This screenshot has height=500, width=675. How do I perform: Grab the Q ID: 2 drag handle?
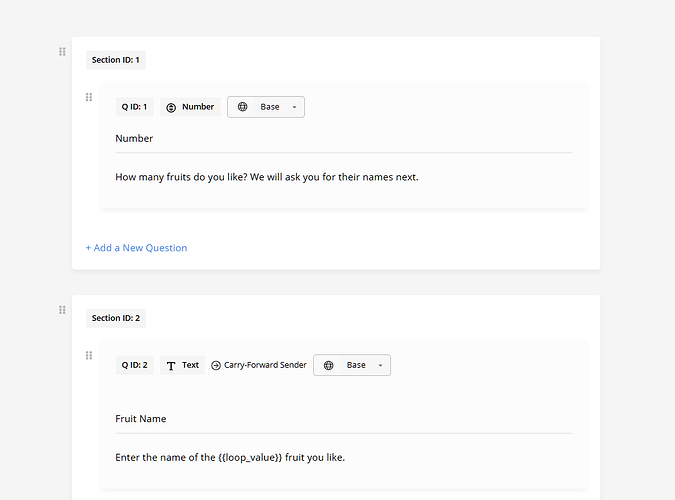(89, 355)
